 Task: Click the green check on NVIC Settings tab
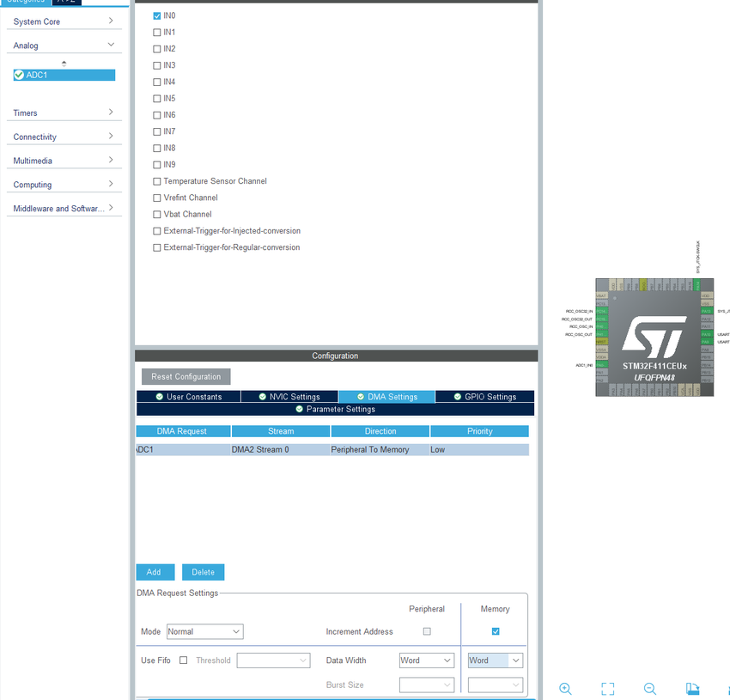[x=263, y=397]
